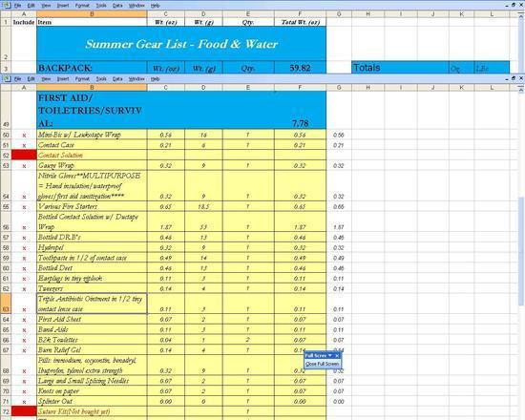Viewport: 525px width, 420px height.
Task: Restore the lower workbook window
Action: pyautogui.click(x=514, y=78)
